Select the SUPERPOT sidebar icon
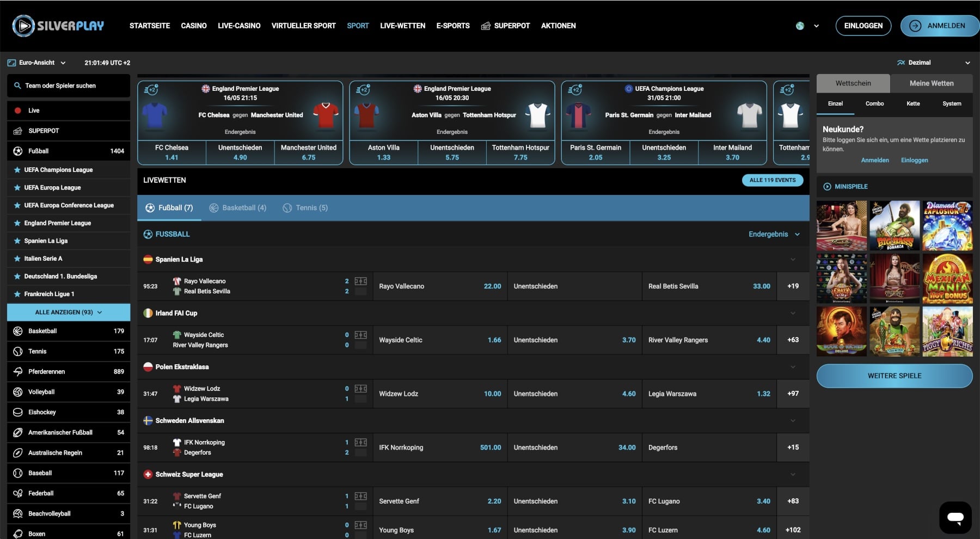This screenshot has height=539, width=980. click(17, 131)
